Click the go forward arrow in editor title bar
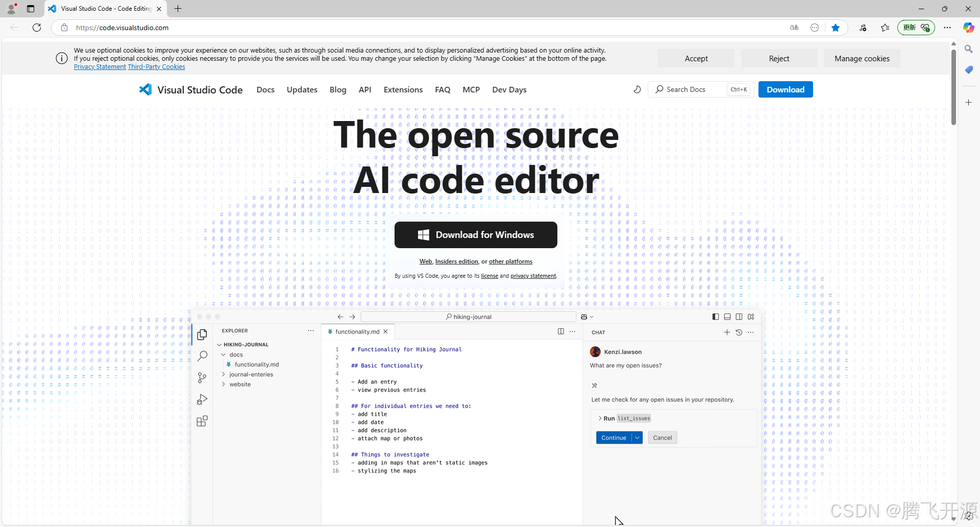 [352, 317]
